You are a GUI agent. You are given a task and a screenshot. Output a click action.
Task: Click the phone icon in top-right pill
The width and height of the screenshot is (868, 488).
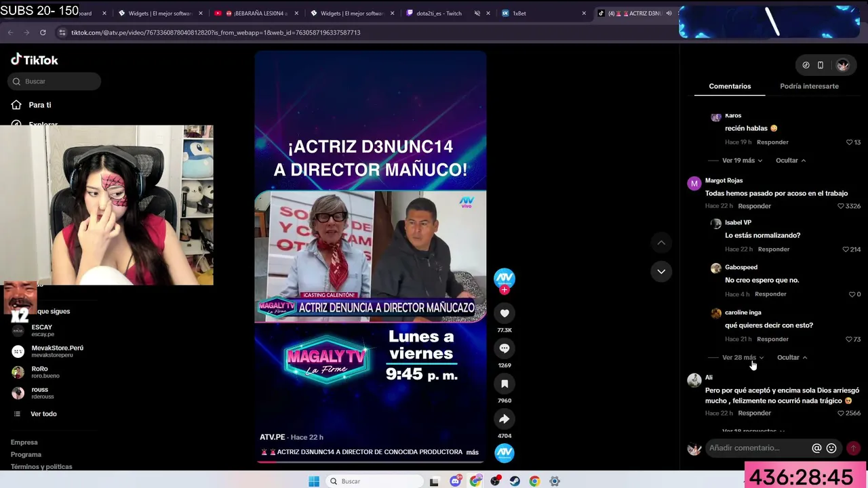coord(821,65)
